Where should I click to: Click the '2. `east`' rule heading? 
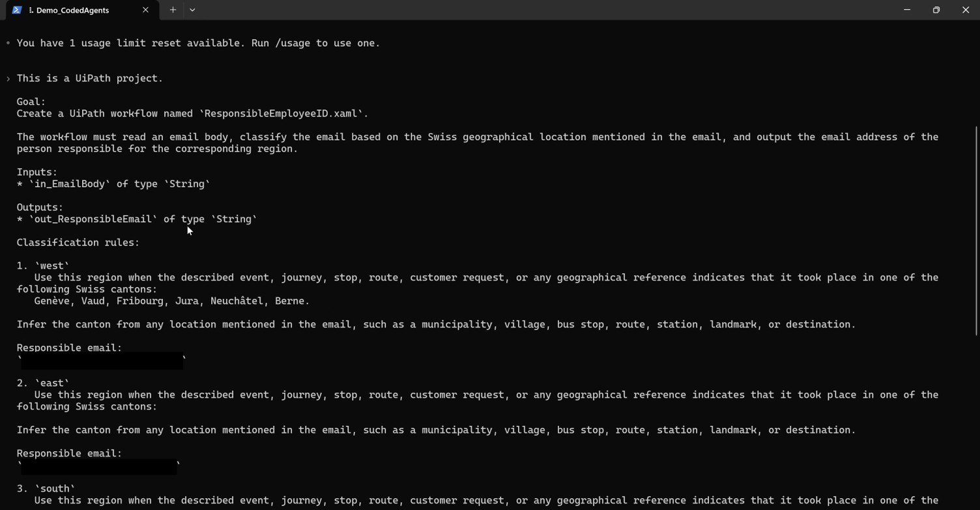[x=43, y=383]
